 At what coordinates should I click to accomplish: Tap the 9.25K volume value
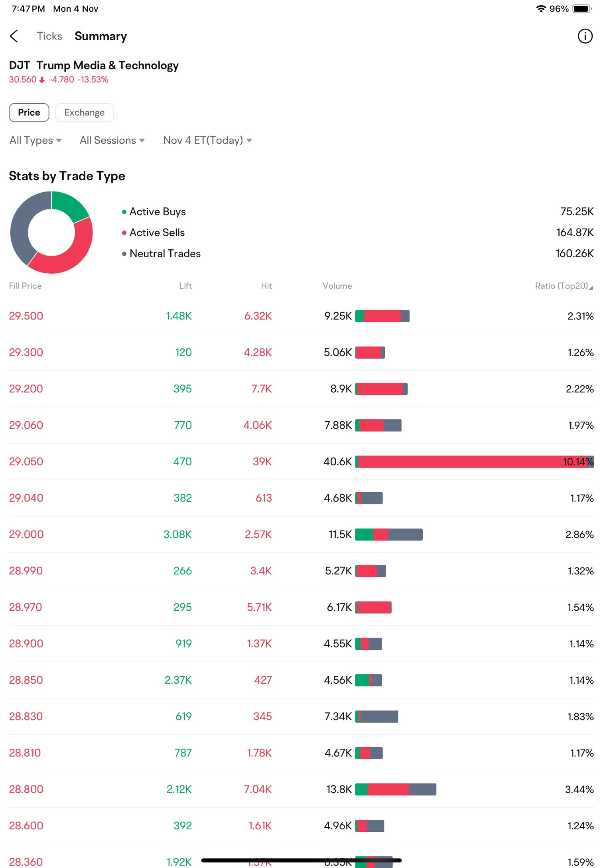point(338,316)
